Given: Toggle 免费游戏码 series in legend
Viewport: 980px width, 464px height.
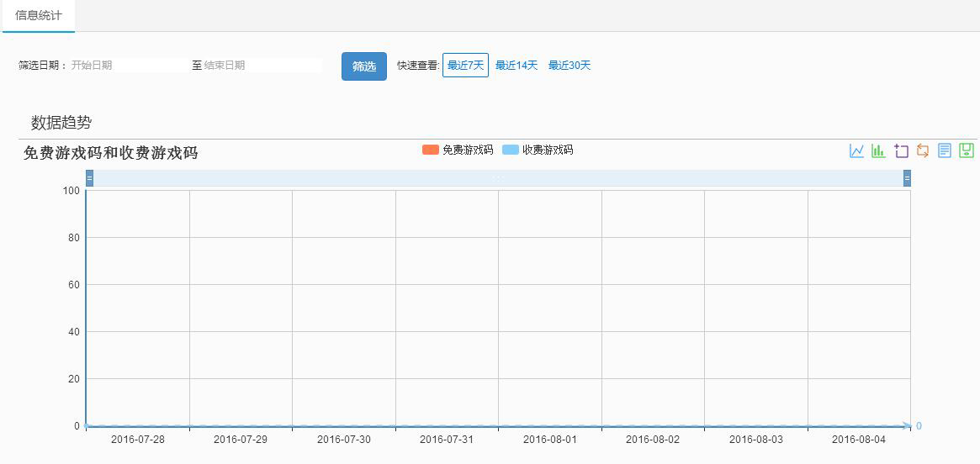Looking at the screenshot, I should click(x=467, y=150).
